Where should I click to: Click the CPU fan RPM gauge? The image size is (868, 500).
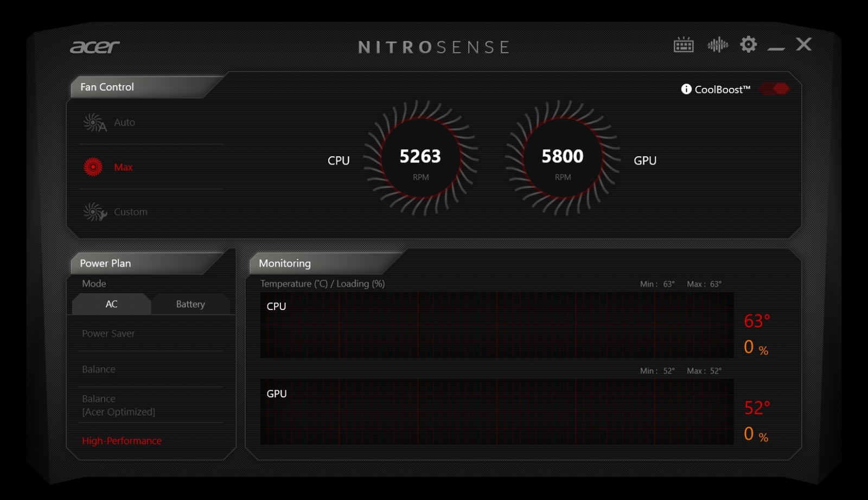pyautogui.click(x=420, y=158)
